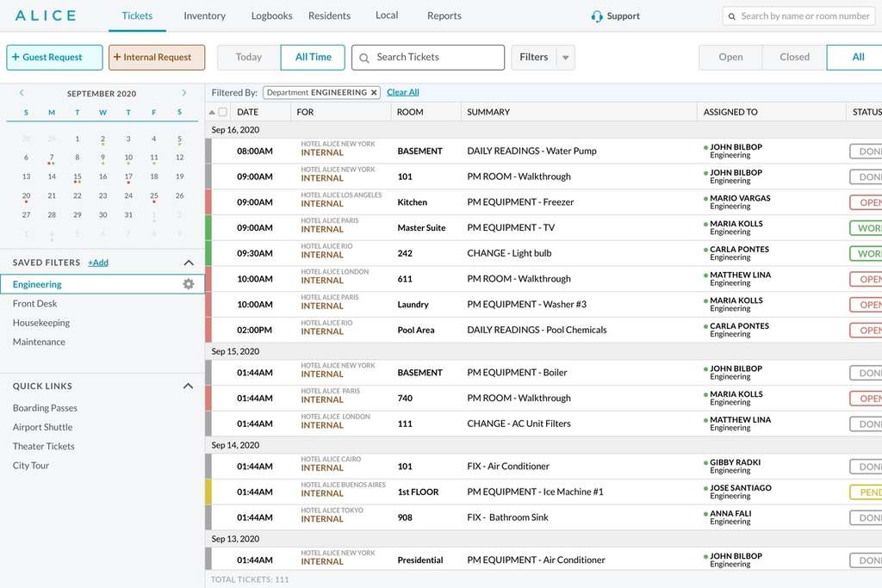
Task: Open the Filters dropdown arrow
Action: [x=565, y=58]
